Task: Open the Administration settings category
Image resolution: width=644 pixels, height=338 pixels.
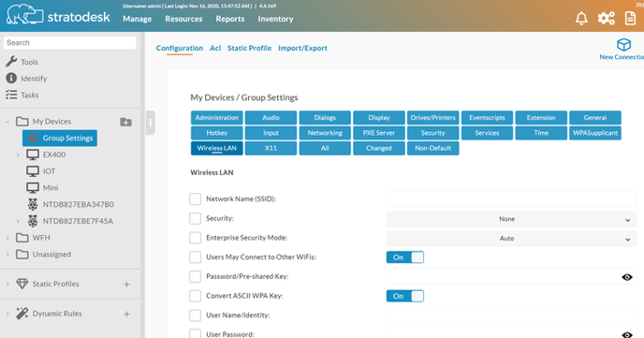Action: pyautogui.click(x=217, y=117)
